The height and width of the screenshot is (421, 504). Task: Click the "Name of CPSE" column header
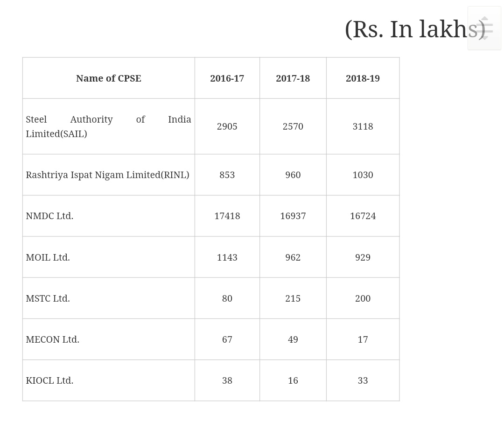pyautogui.click(x=109, y=78)
